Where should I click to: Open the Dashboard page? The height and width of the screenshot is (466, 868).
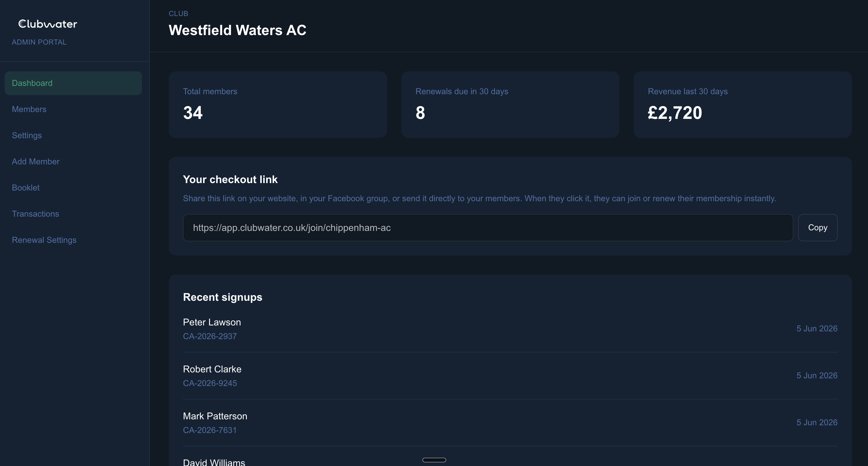(x=73, y=83)
